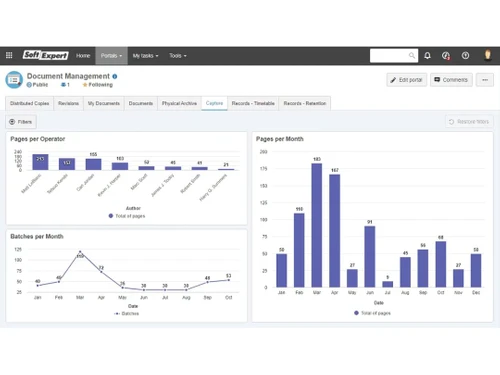Open the apps grid menu icon

pyautogui.click(x=9, y=55)
